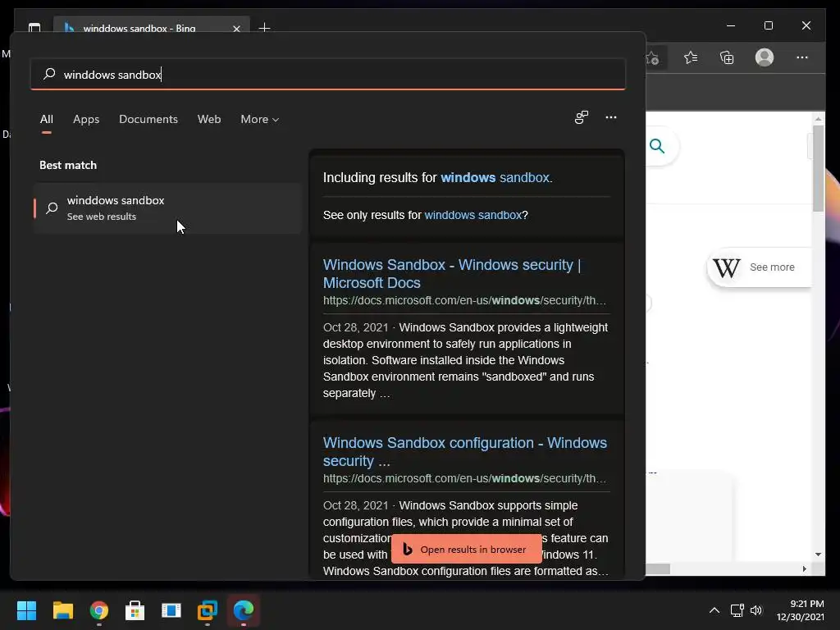The width and height of the screenshot is (840, 630).
Task: Open the blue window app on the taskbar
Action: (171, 610)
